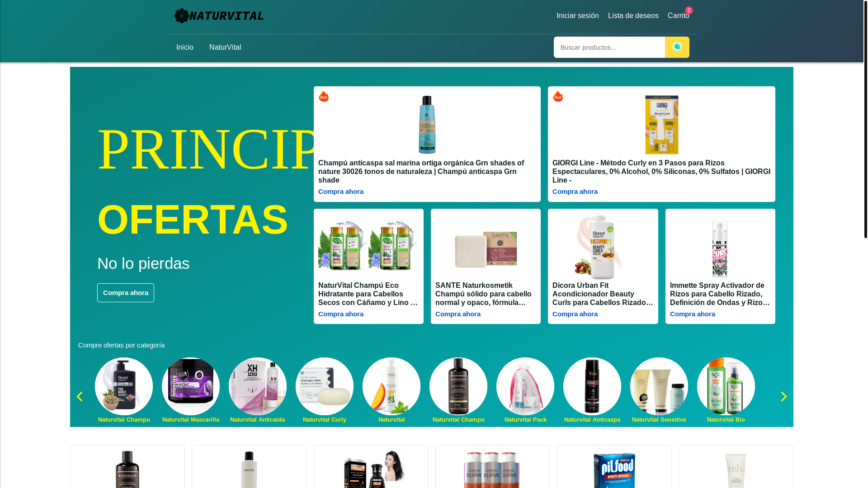The width and height of the screenshot is (868, 488).
Task: Click Compra ahora on Immette Spray card
Action: [x=693, y=314]
